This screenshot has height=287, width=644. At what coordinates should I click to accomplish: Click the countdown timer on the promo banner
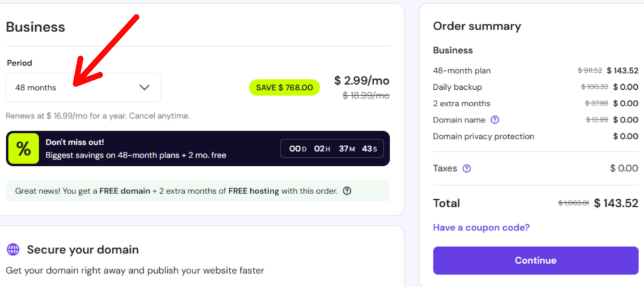click(x=331, y=149)
